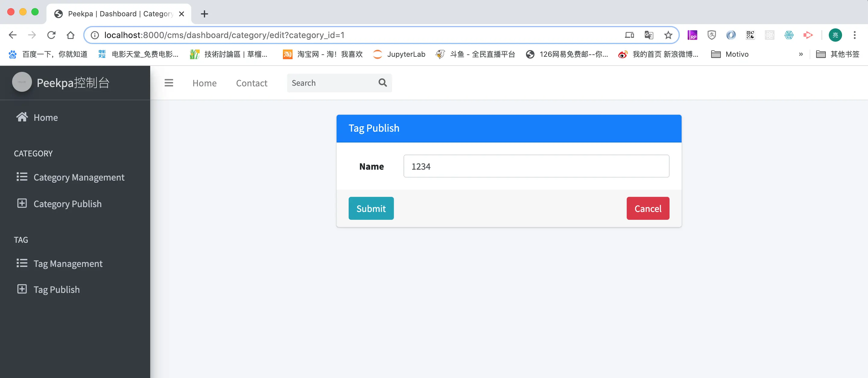Open the Motivo bookmark folder

[x=730, y=54]
